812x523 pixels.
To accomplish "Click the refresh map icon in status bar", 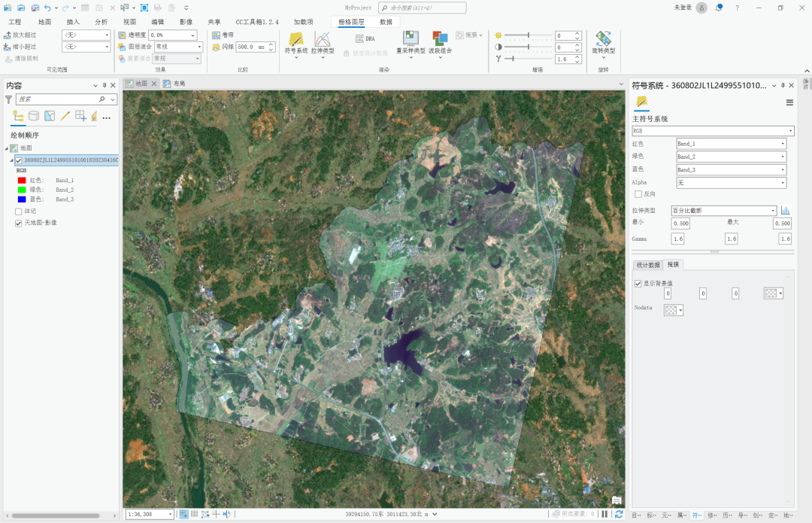I will point(618,514).
